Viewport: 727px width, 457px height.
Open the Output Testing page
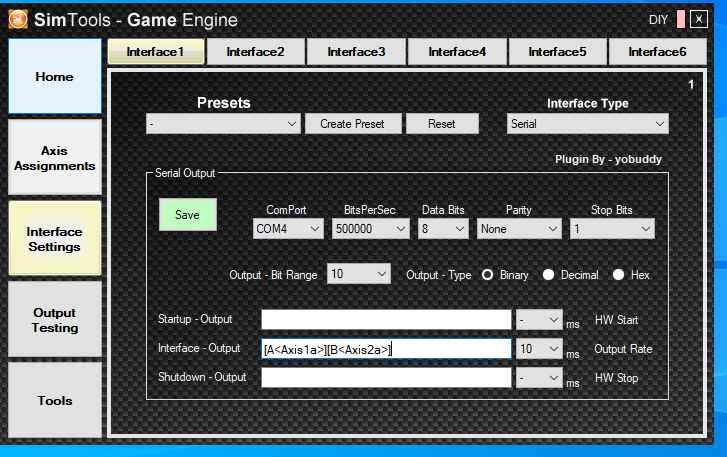coord(55,320)
